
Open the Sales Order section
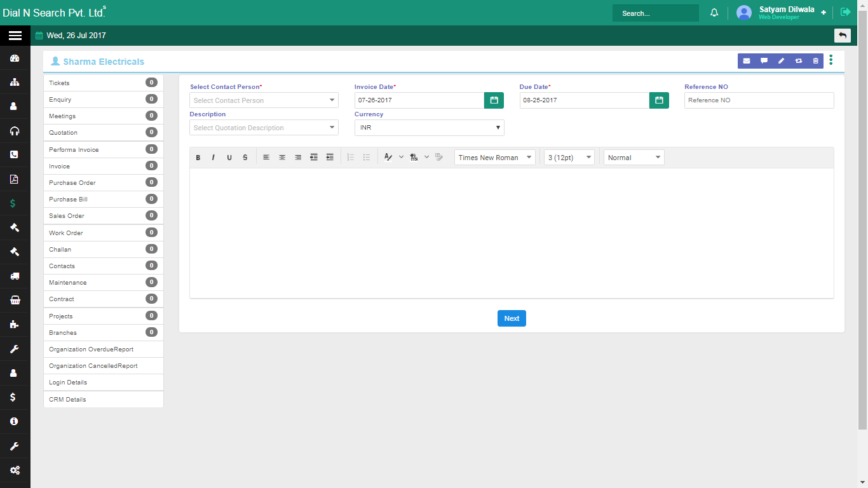click(103, 215)
